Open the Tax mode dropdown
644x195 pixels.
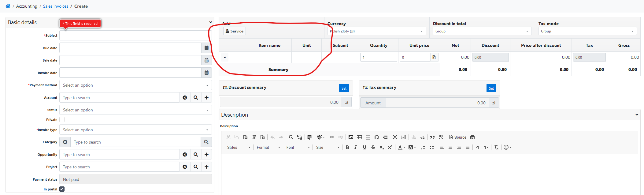tap(588, 31)
